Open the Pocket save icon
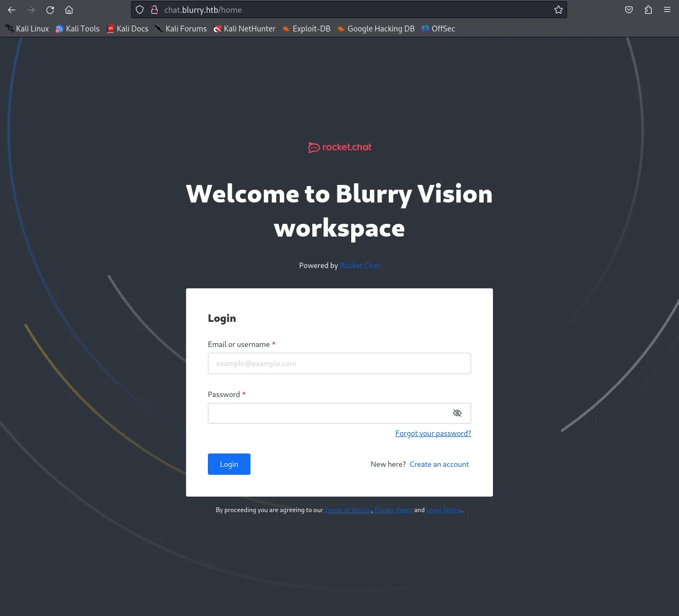679x616 pixels. click(629, 10)
